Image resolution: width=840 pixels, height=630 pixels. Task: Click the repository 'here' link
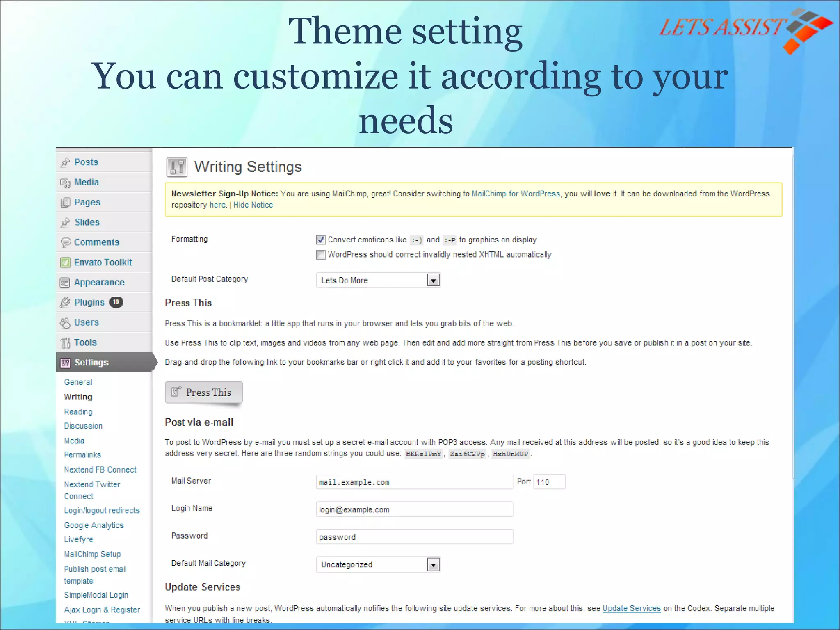click(217, 205)
